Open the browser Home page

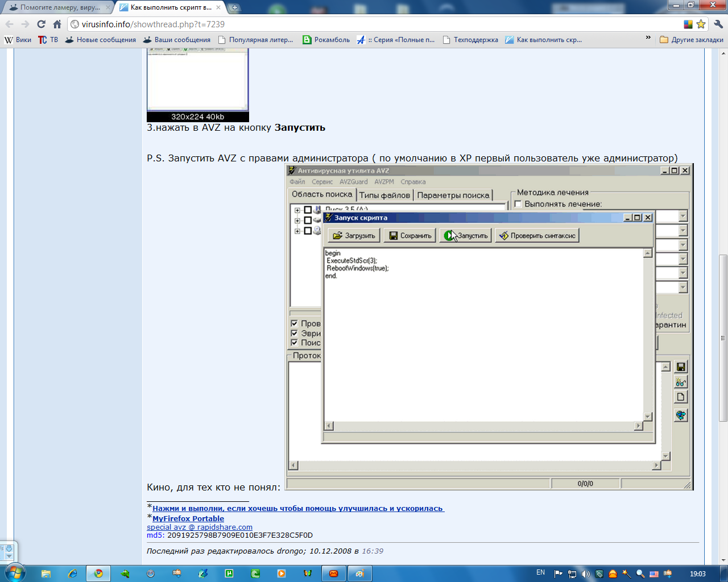(57, 24)
